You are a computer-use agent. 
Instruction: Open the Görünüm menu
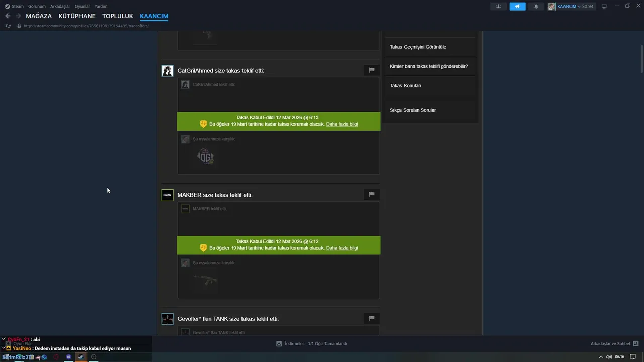pyautogui.click(x=37, y=6)
